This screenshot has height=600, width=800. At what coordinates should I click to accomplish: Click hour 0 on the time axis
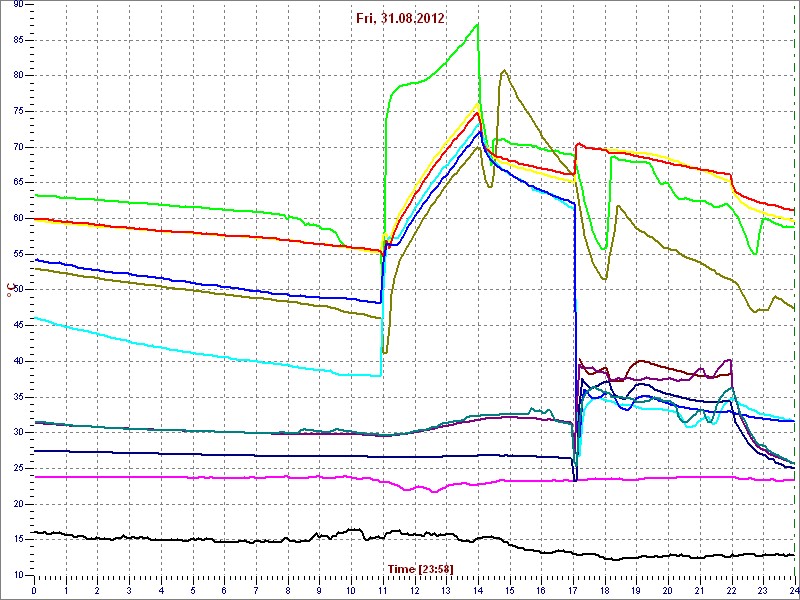[x=34, y=590]
